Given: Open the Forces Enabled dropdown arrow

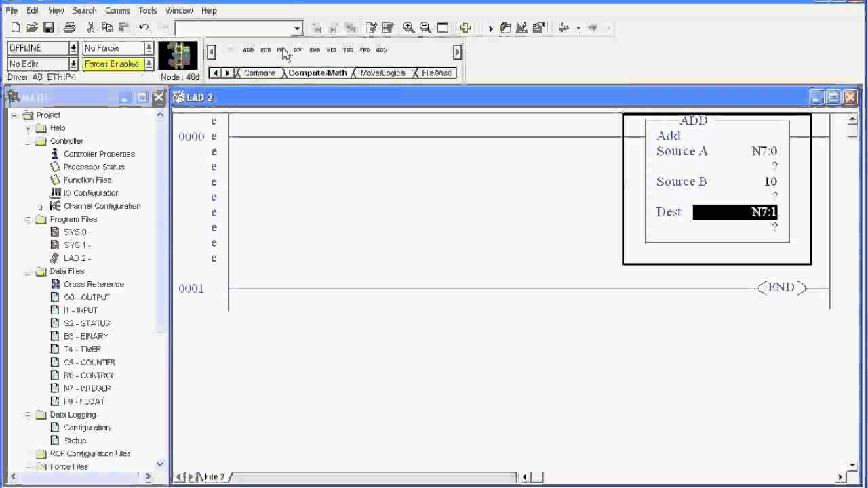Looking at the screenshot, I should 149,64.
